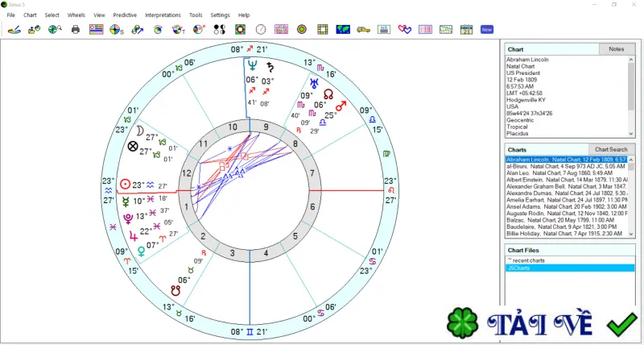This screenshot has width=644, height=345.
Task: Click the pen and paper new chart icon
Action: point(14,29)
